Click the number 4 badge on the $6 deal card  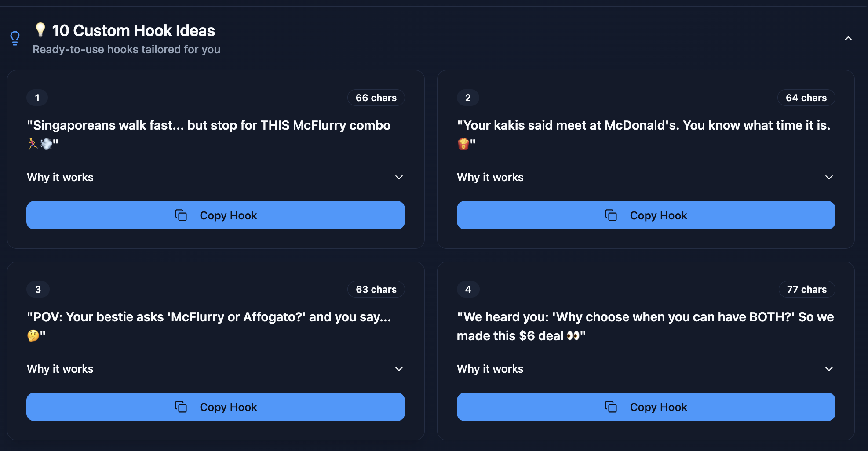click(468, 289)
